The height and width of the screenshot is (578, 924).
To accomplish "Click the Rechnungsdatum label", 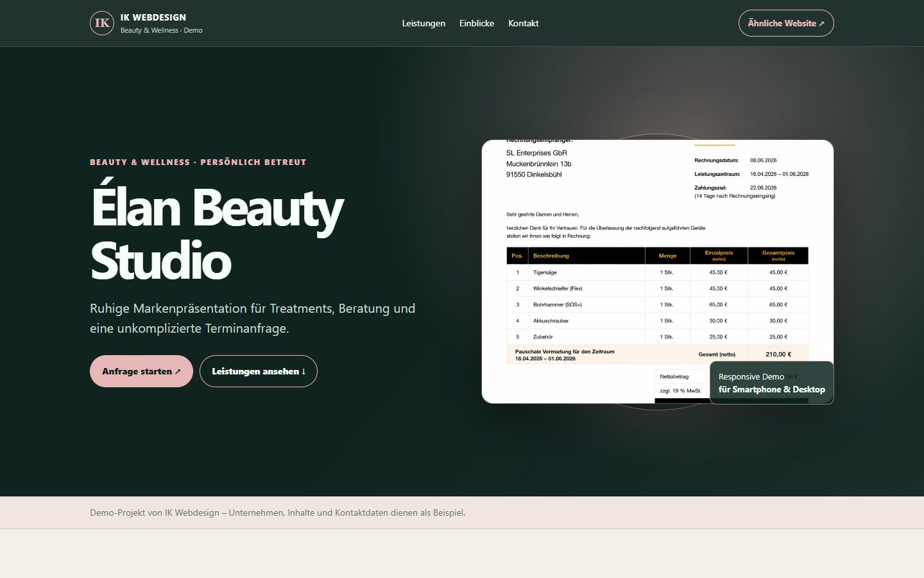I will [x=716, y=160].
